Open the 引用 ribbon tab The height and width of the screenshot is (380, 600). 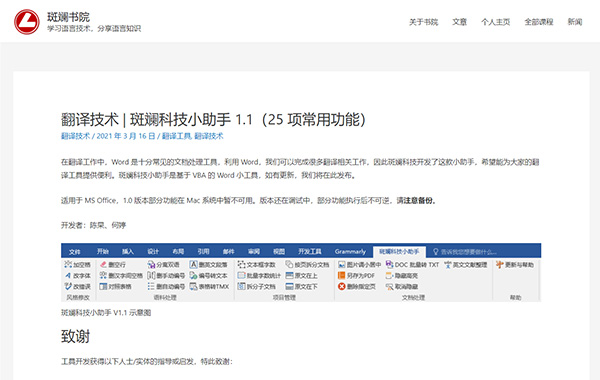(x=203, y=251)
